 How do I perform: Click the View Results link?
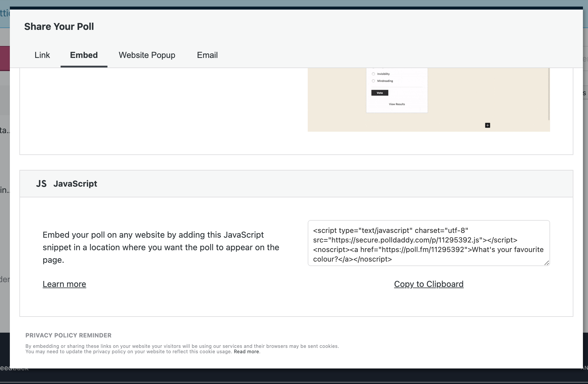pos(396,104)
